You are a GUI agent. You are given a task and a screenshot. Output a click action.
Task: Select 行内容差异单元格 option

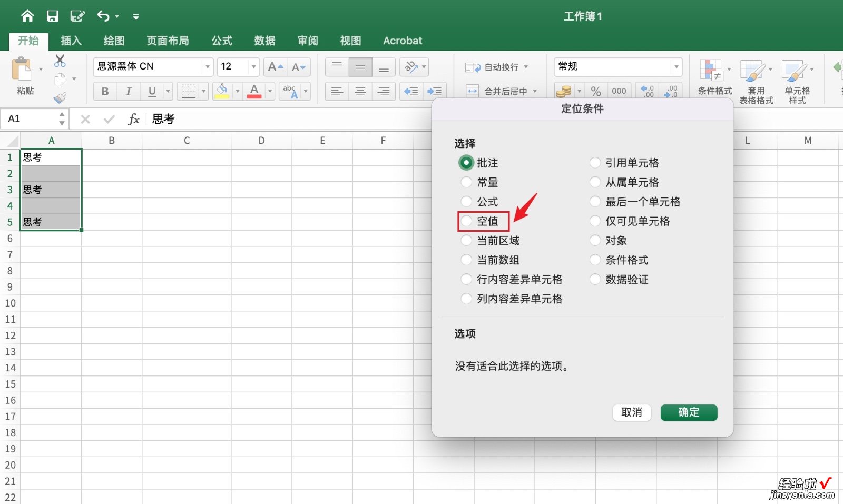pos(466,280)
